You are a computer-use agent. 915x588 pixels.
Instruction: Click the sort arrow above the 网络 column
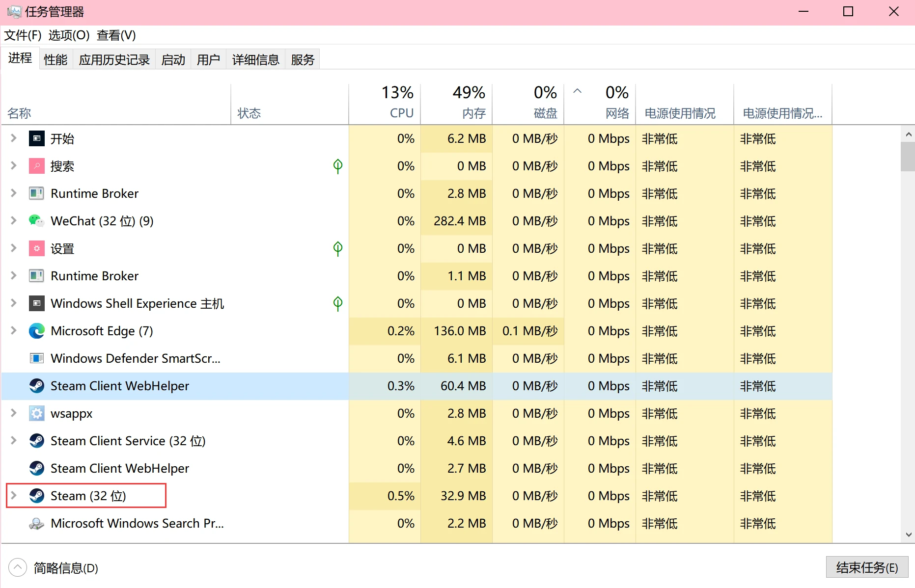click(578, 91)
